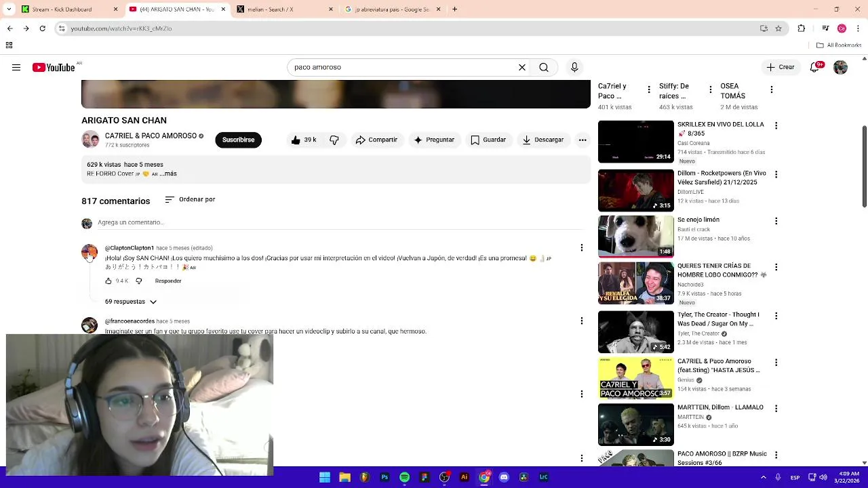The width and height of the screenshot is (868, 488).
Task: Open CA7RIEL Y PACO AMOROSO Genius thumbnail
Action: [636, 378]
